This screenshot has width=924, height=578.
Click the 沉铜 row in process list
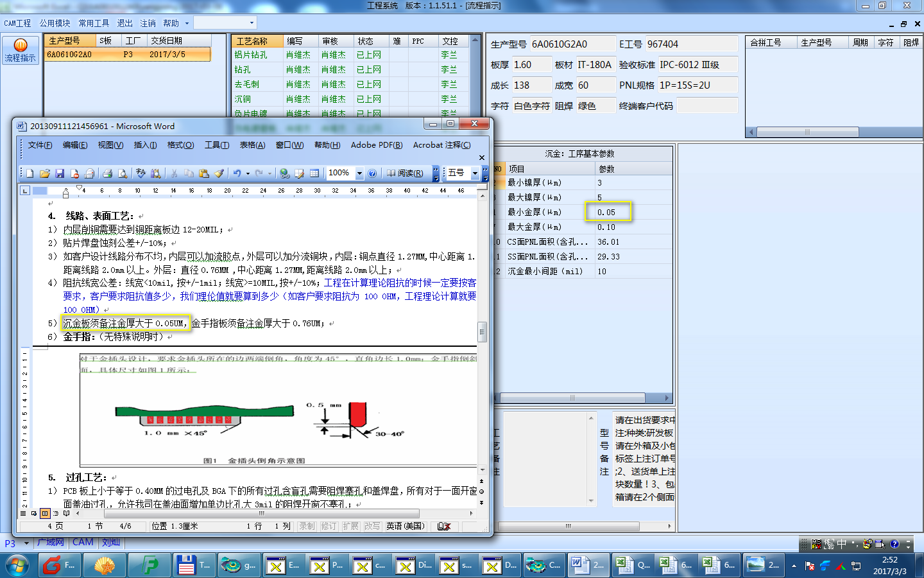352,99
